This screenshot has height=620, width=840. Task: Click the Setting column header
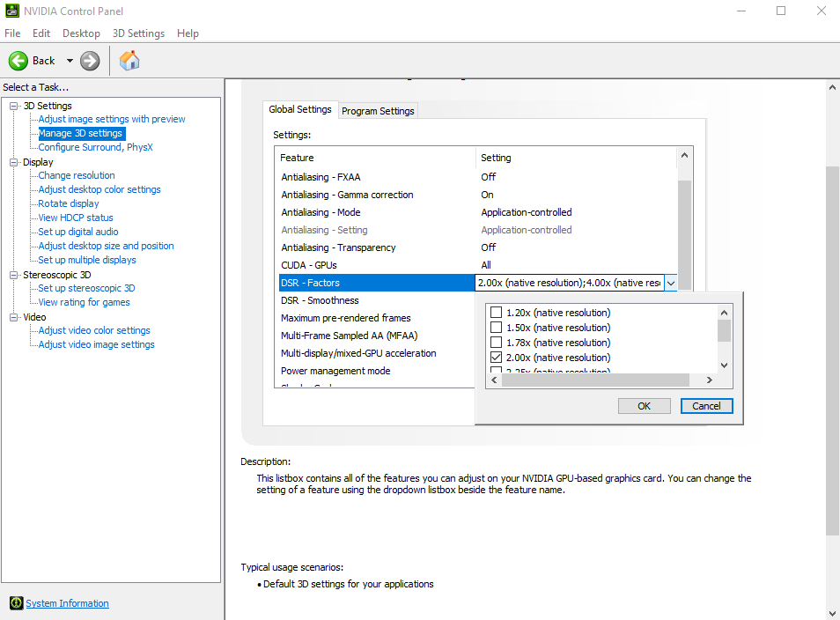tap(577, 158)
